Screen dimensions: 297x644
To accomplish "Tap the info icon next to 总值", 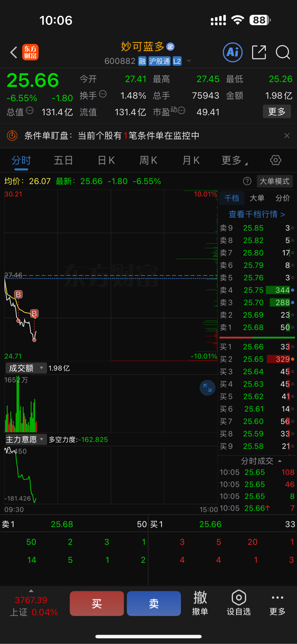I will click(x=30, y=111).
